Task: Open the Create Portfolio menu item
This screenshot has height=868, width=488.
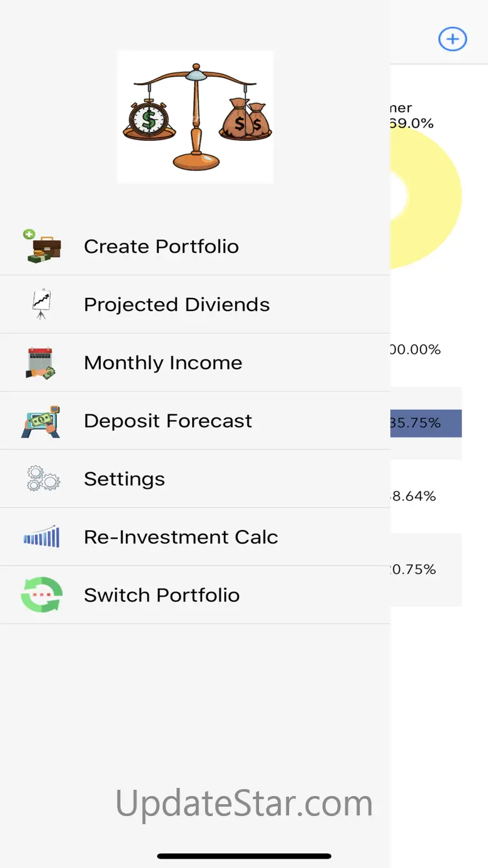Action: point(161,247)
